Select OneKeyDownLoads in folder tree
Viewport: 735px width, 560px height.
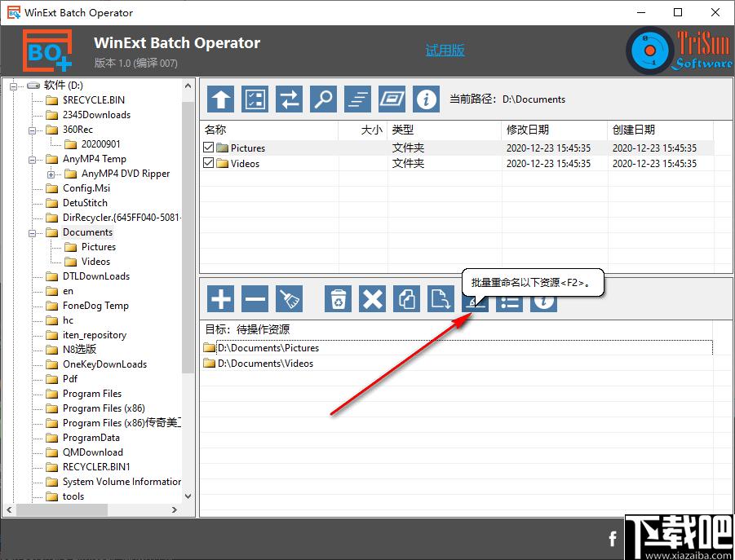tap(104, 364)
